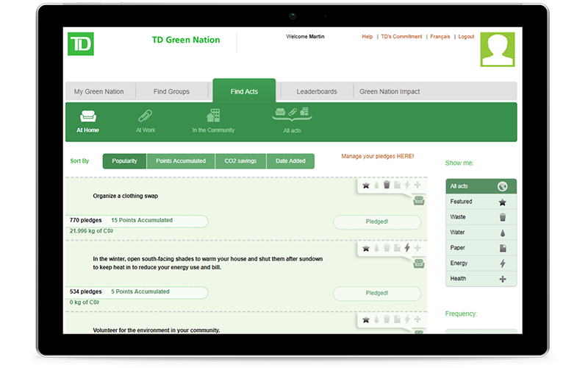The width and height of the screenshot is (588, 368).
Task: Filter by Energy acts
Action: click(x=481, y=263)
